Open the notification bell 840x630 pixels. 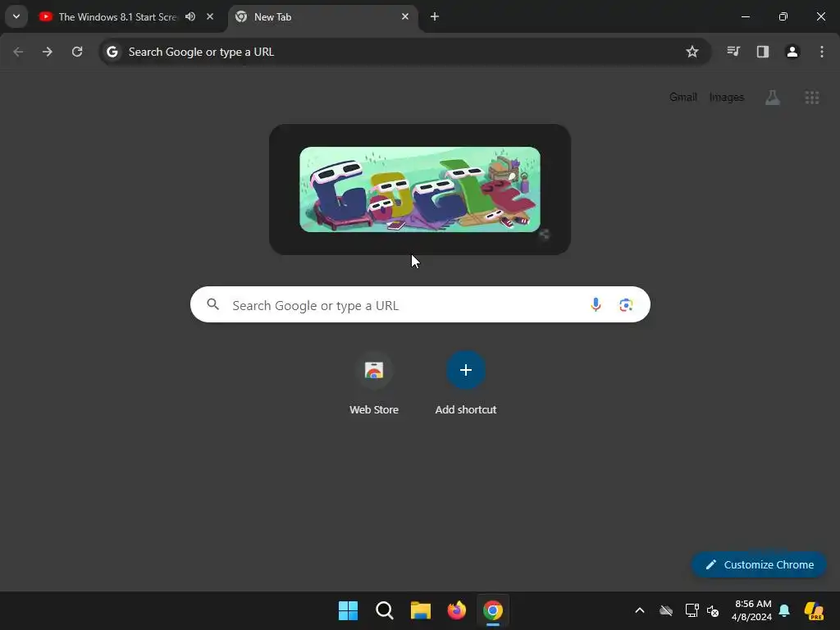coord(784,610)
